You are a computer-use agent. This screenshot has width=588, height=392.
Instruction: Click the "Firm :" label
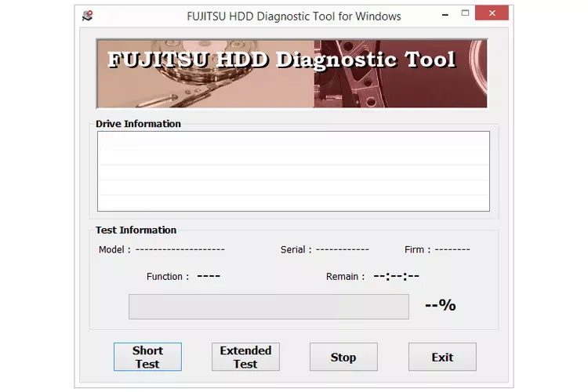click(418, 250)
